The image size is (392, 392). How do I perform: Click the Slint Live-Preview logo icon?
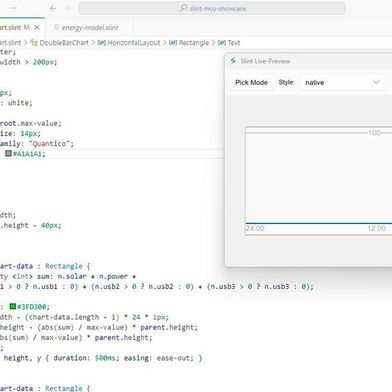pyautogui.click(x=233, y=61)
